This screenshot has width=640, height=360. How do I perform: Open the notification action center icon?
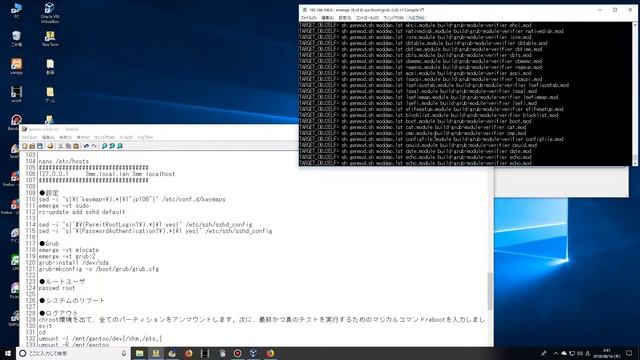(x=629, y=353)
